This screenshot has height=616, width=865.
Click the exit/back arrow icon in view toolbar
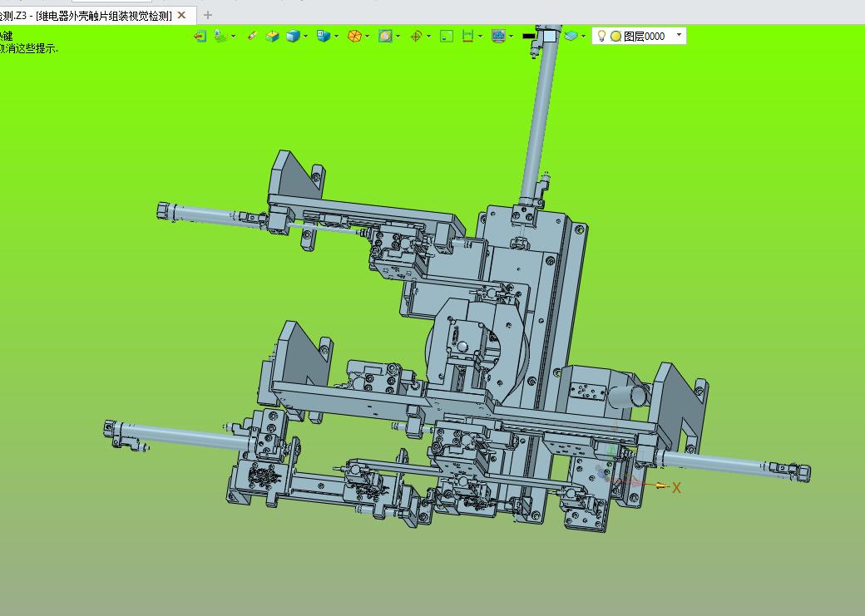coord(200,36)
